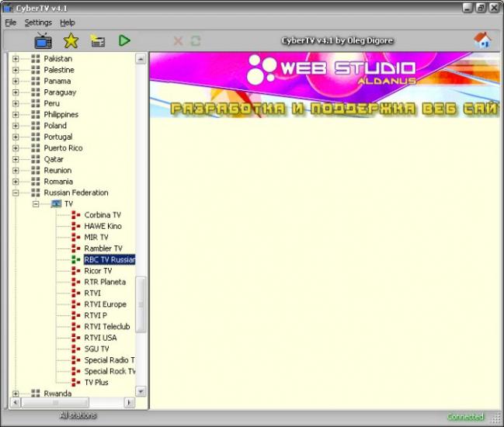The width and height of the screenshot is (504, 427).
Task: Select RTVI Europe station
Action: click(x=105, y=304)
